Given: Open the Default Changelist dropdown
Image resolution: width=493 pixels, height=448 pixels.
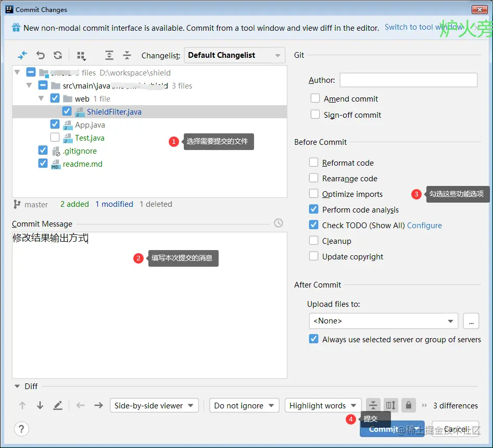Looking at the screenshot, I should coord(235,55).
